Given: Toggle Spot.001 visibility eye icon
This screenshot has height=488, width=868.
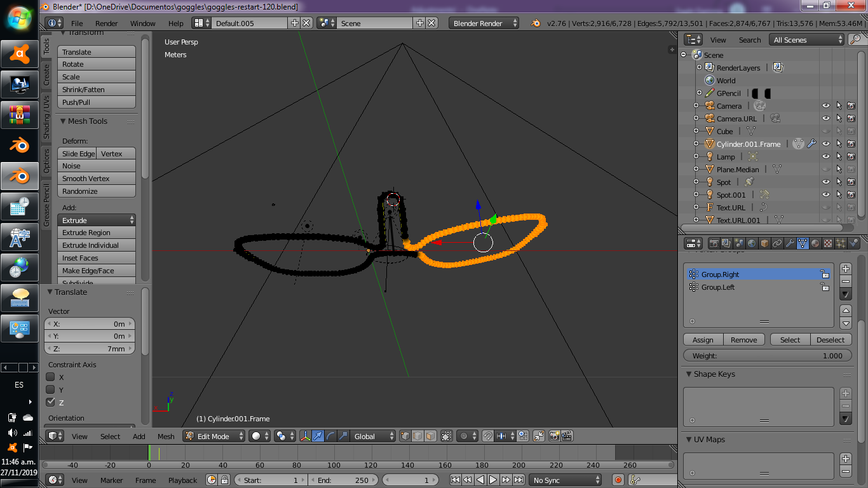Looking at the screenshot, I should click(x=825, y=194).
